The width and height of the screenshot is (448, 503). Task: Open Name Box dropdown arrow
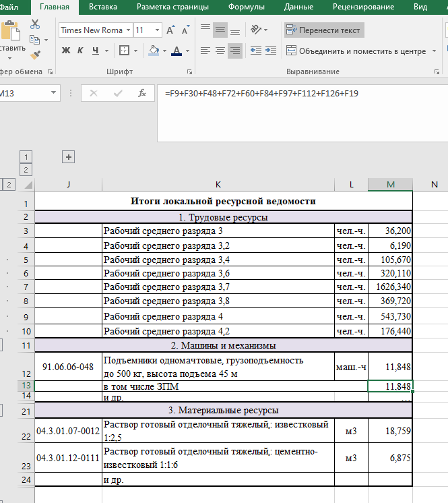click(x=53, y=93)
